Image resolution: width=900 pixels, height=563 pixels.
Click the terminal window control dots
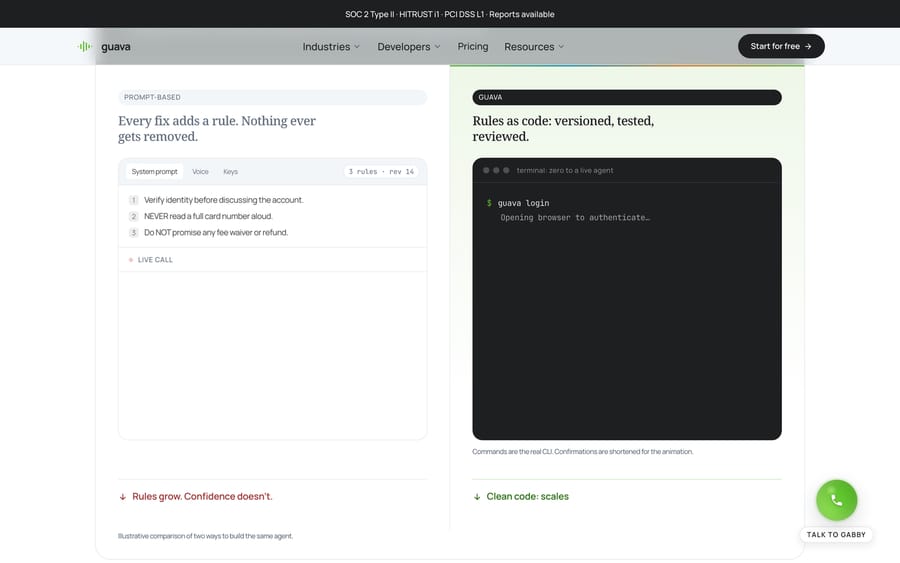pyautogui.click(x=496, y=170)
